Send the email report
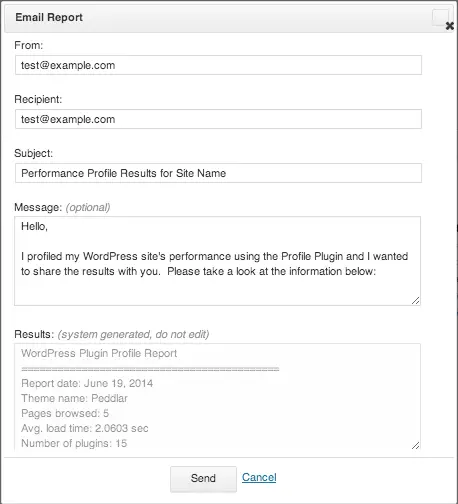Image resolution: width=458 pixels, height=504 pixels. click(203, 479)
